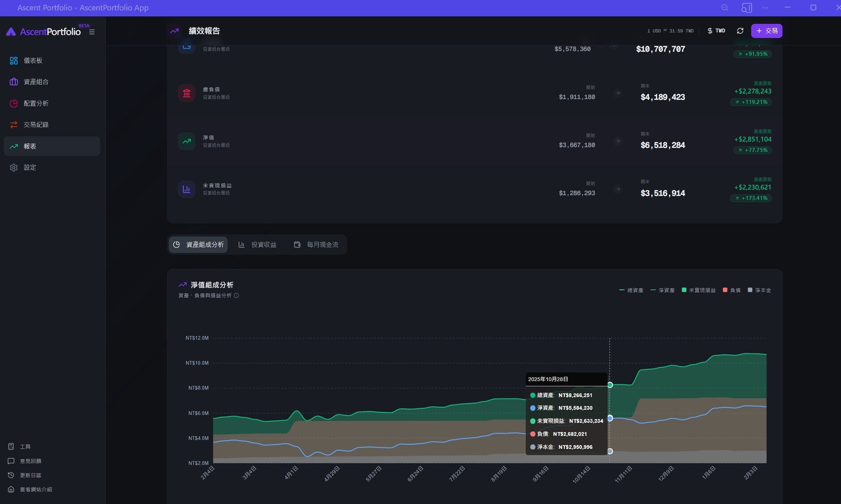841x504 pixels.
Task: Toggle 淨本金 series in chart legend
Action: 759,291
